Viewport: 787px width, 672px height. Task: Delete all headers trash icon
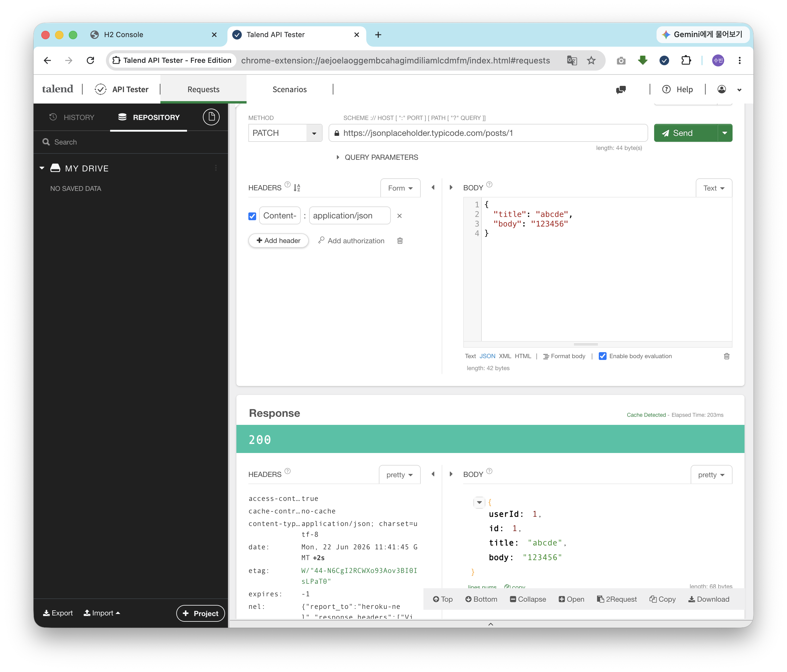pyautogui.click(x=400, y=241)
